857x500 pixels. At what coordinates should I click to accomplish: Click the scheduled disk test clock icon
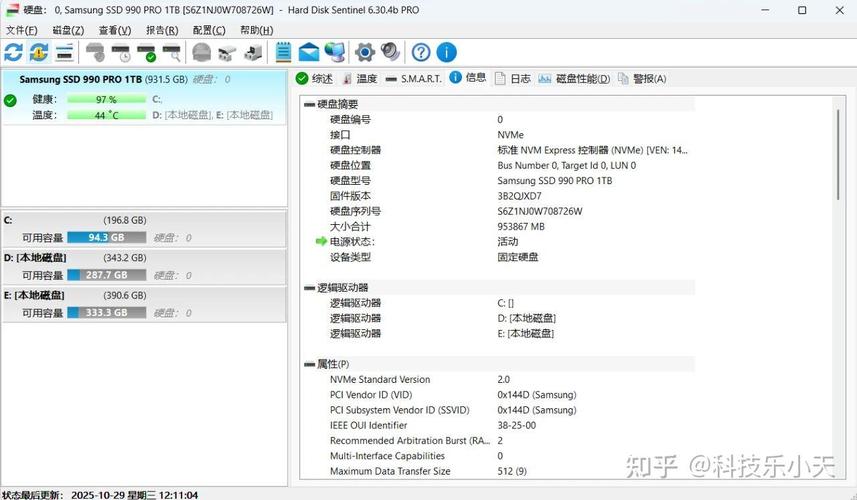tap(121, 52)
